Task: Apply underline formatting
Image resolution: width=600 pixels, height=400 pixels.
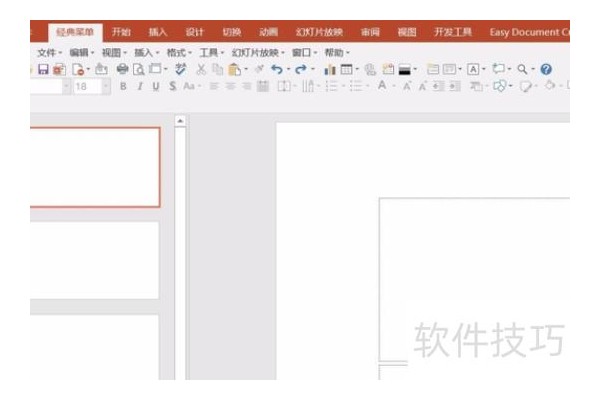Action: click(x=156, y=86)
